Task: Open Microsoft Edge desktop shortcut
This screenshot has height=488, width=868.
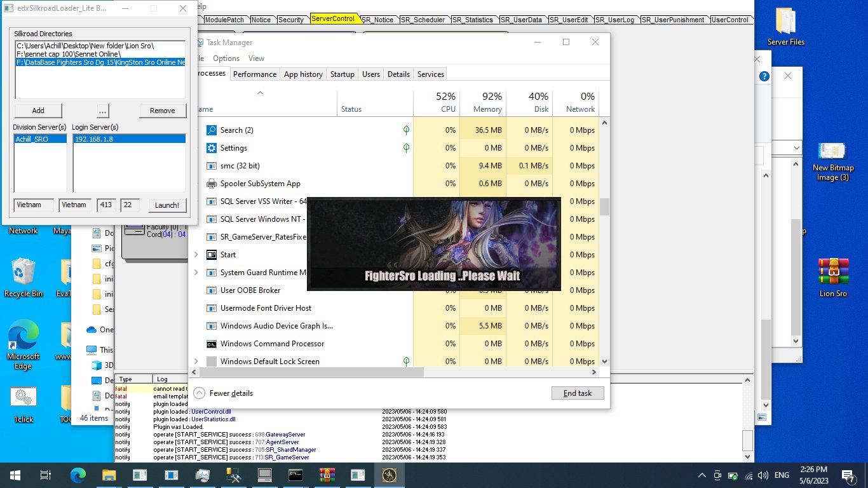Action: click(x=24, y=344)
